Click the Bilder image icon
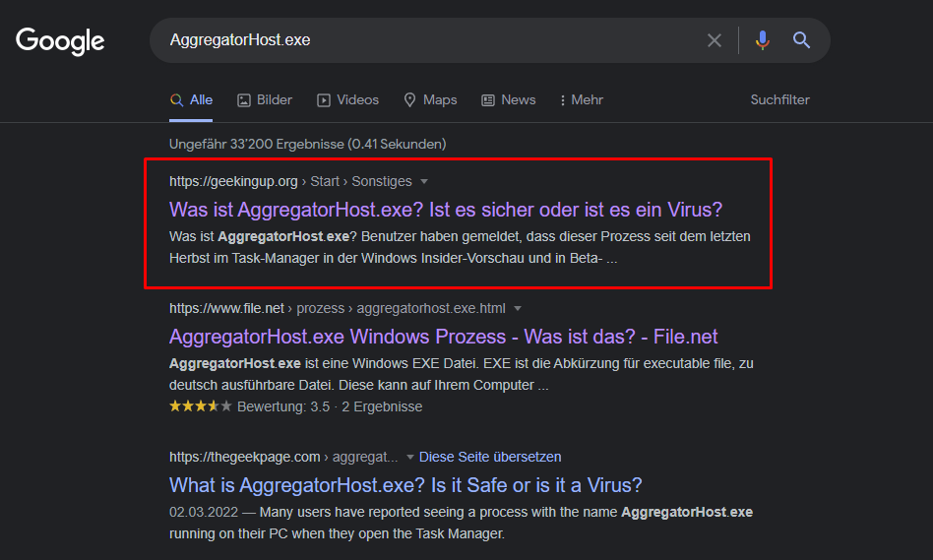 (x=244, y=100)
